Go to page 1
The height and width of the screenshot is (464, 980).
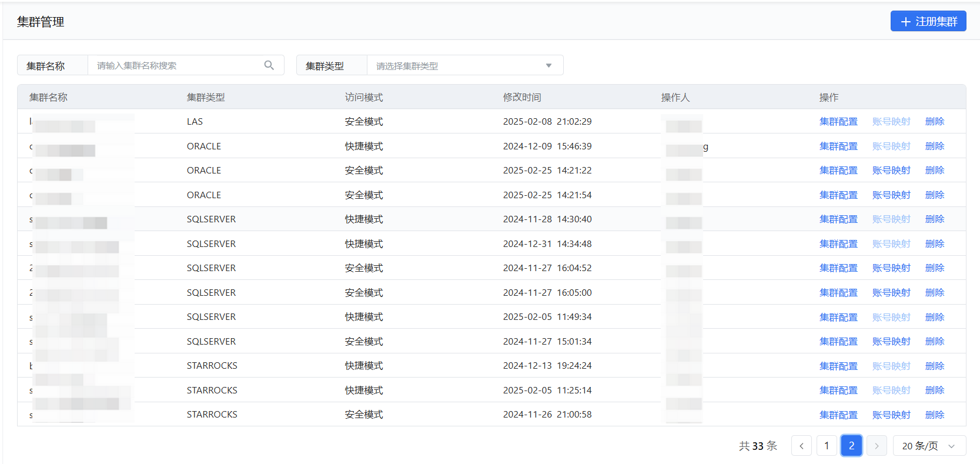[x=827, y=446]
